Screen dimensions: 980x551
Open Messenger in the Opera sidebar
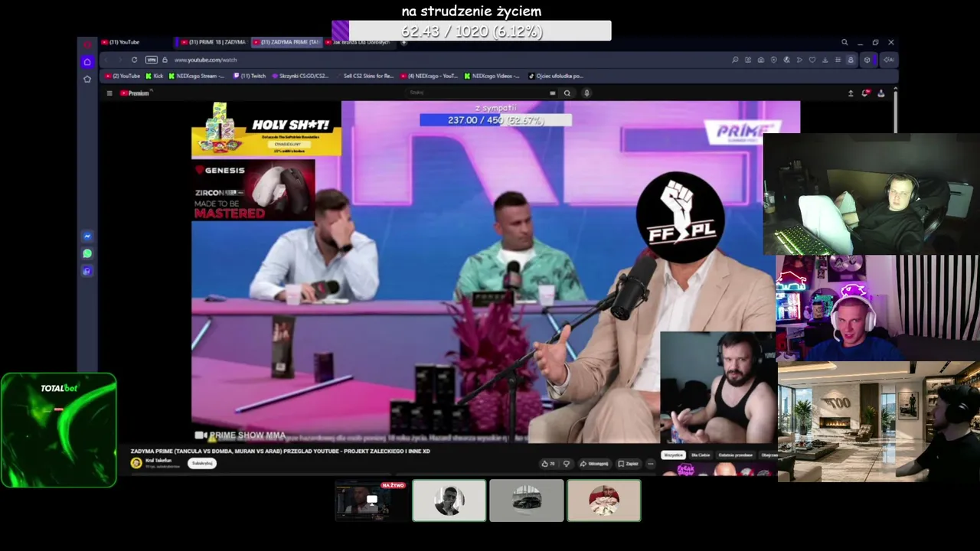click(x=87, y=236)
